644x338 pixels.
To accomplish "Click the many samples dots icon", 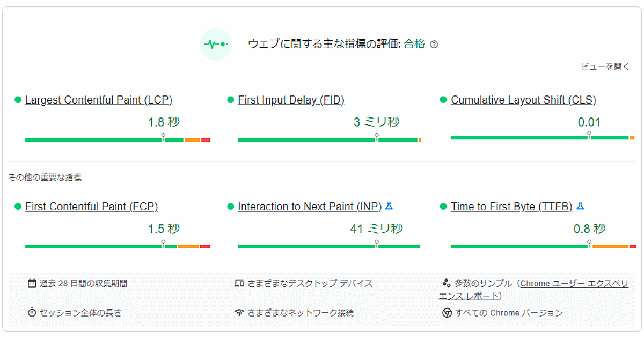I will pyautogui.click(x=446, y=283).
